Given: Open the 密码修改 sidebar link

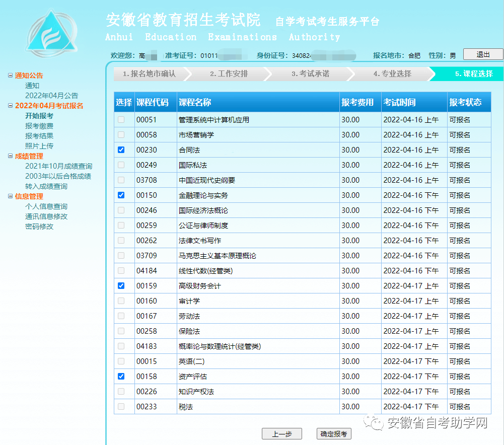Looking at the screenshot, I should 39,227.
